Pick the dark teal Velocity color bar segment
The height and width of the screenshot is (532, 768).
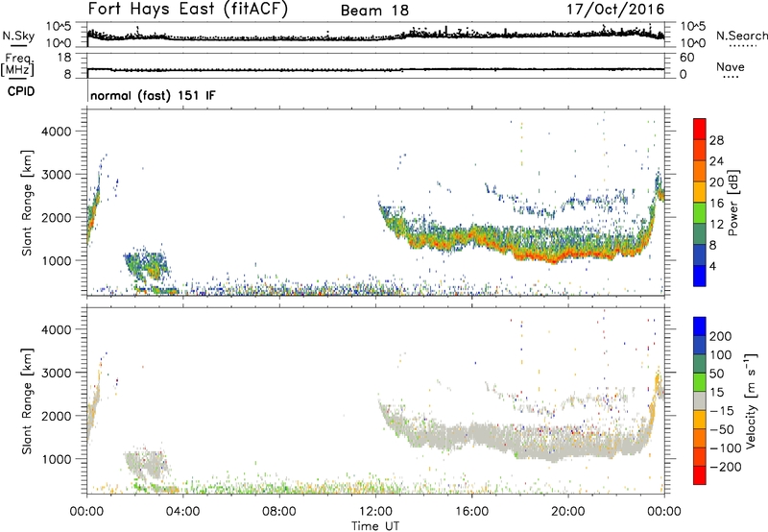(x=700, y=364)
